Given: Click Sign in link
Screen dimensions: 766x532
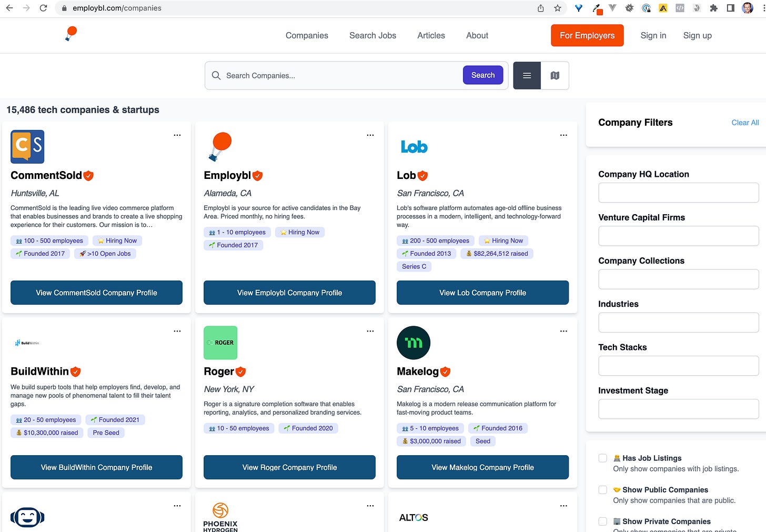Looking at the screenshot, I should [653, 35].
